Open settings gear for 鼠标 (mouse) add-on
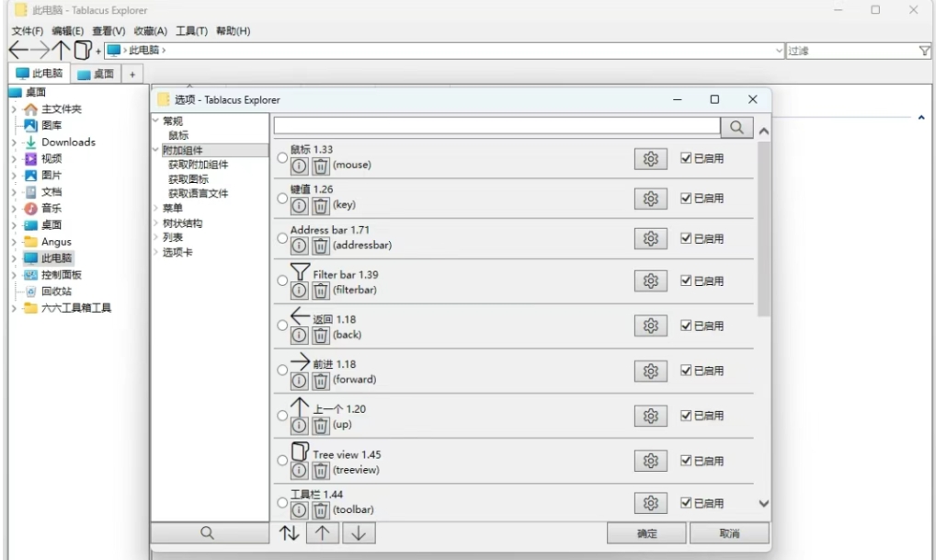936x560 pixels. (651, 159)
